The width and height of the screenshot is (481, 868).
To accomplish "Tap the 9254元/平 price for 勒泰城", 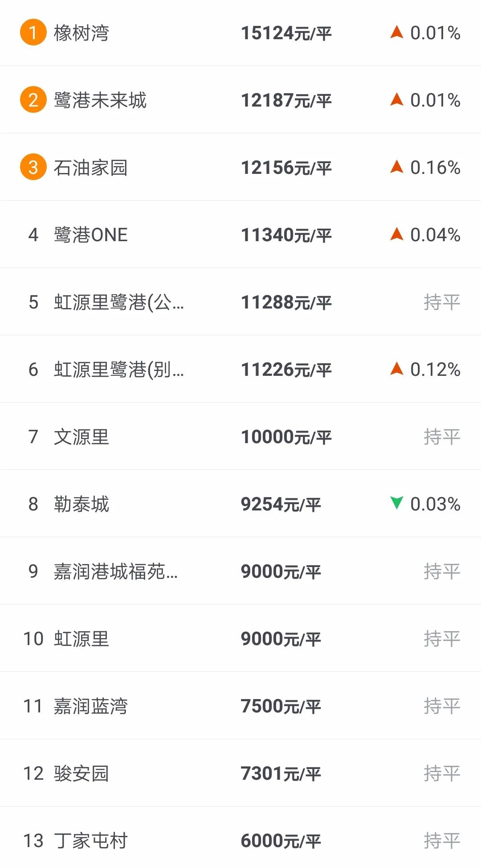I will pos(281,504).
